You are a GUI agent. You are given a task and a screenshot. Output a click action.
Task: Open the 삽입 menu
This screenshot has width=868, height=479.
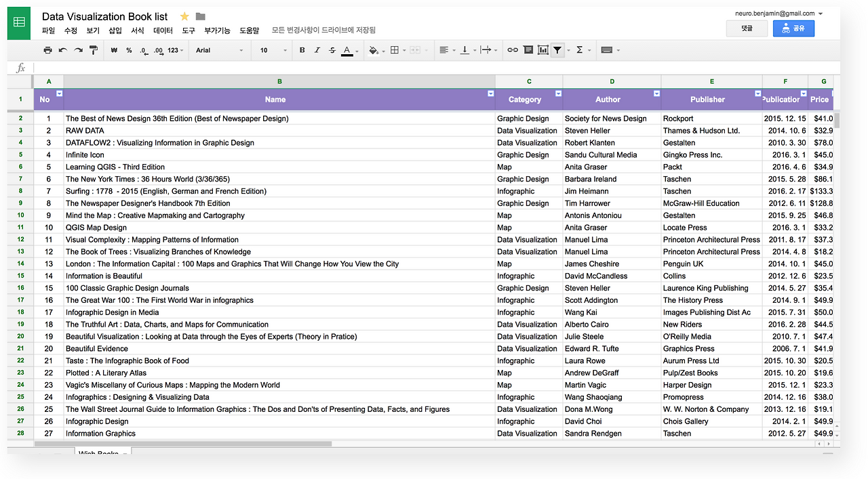coord(115,30)
